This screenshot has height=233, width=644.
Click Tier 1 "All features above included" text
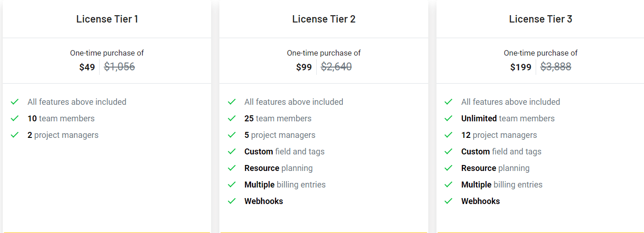click(77, 102)
